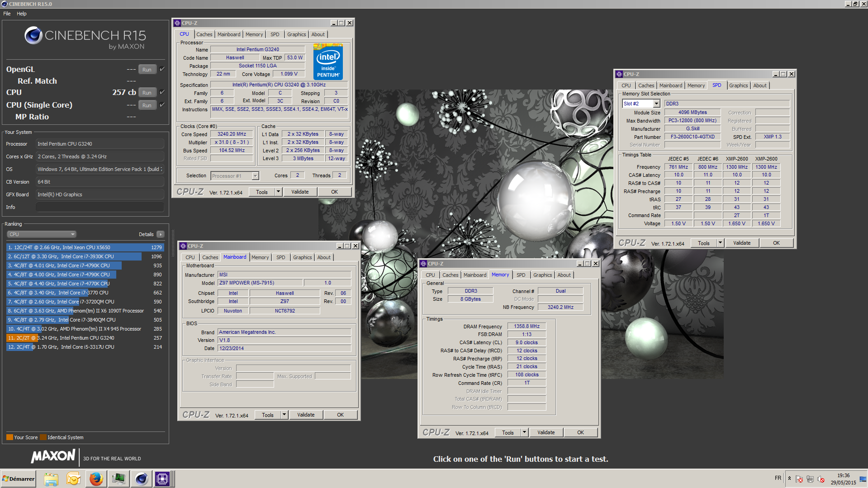The height and width of the screenshot is (488, 868).
Task: Open the Action Center flag icon in tray
Action: (799, 479)
